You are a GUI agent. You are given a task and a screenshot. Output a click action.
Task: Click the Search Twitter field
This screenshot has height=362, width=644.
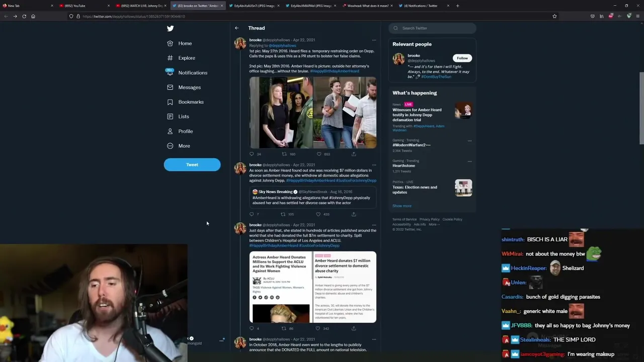[x=432, y=28]
